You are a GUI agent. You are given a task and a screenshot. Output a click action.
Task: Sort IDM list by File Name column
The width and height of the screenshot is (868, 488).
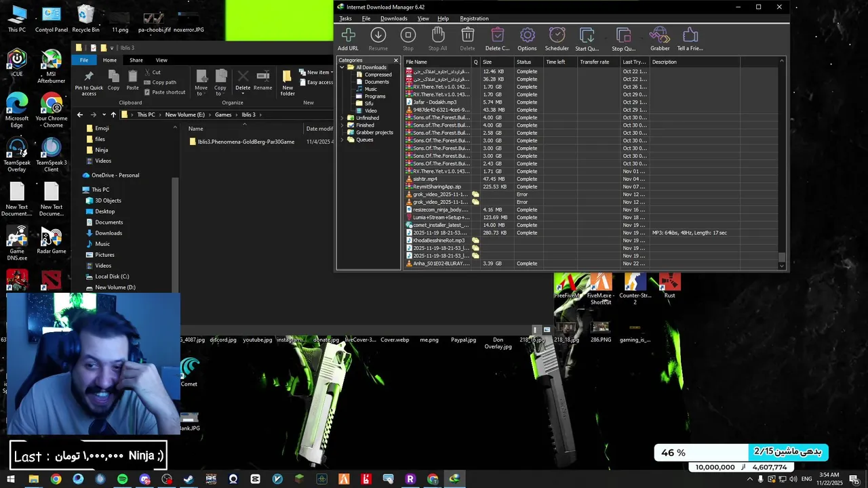(437, 62)
